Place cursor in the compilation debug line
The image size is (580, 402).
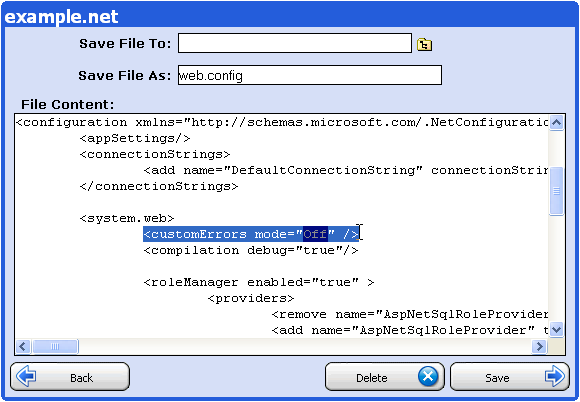pos(251,250)
